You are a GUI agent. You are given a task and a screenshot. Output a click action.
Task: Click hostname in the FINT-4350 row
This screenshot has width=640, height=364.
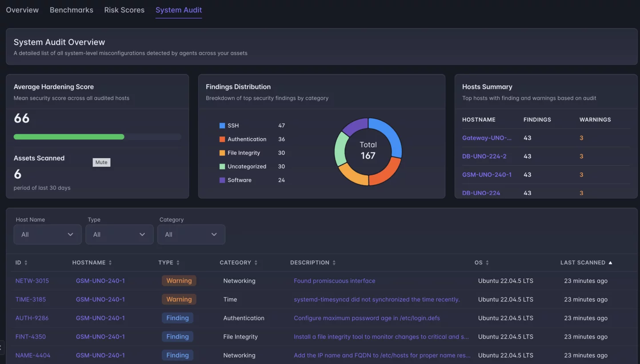100,337
